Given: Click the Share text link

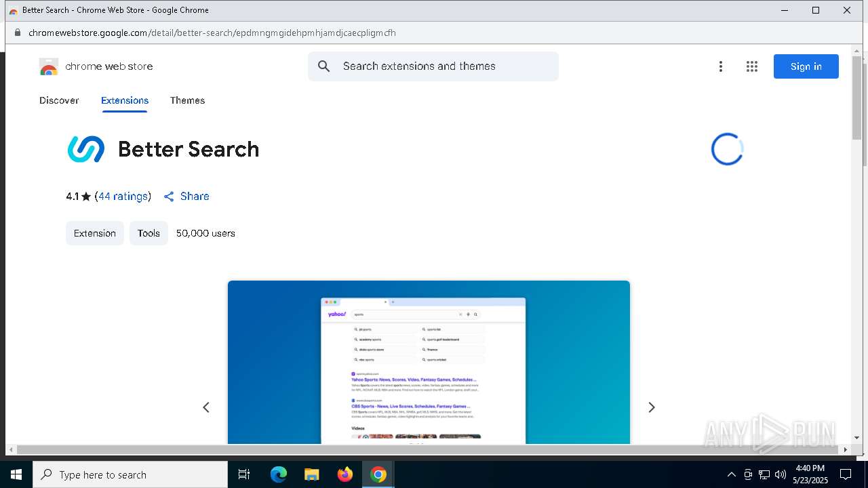Looking at the screenshot, I should (195, 197).
